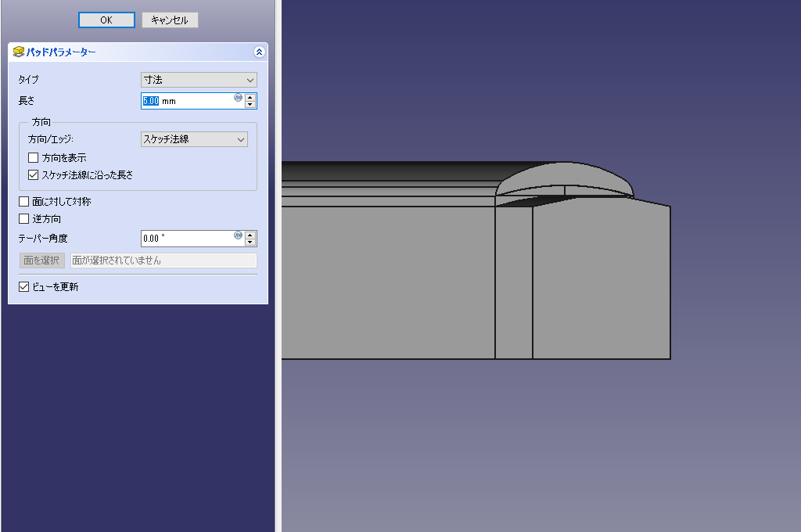Viewport: 801px width, 532px height.
Task: Open 方向/エッジ dropdown showing スケッチ法線
Action: click(194, 139)
